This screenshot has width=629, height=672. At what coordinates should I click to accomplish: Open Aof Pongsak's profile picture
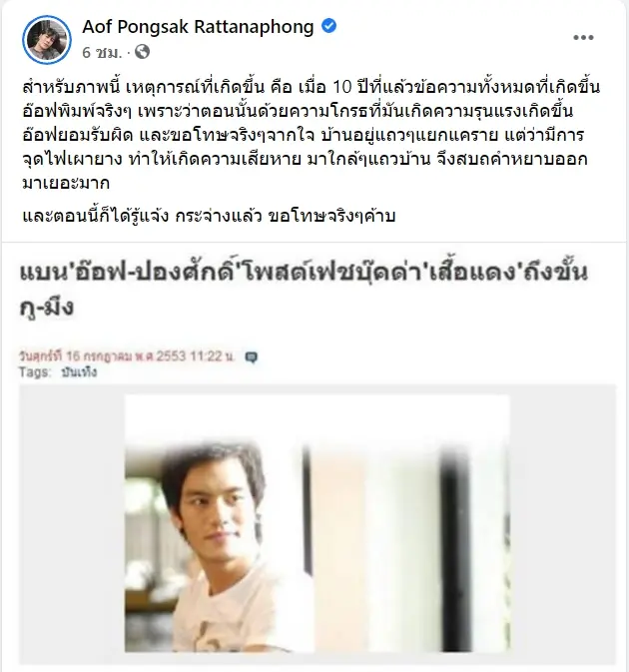(47, 39)
